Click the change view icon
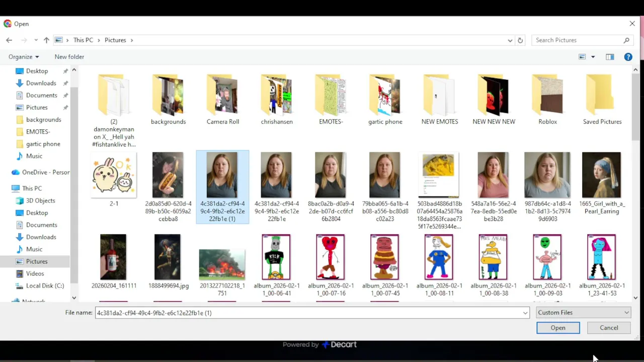644x362 pixels. (582, 57)
